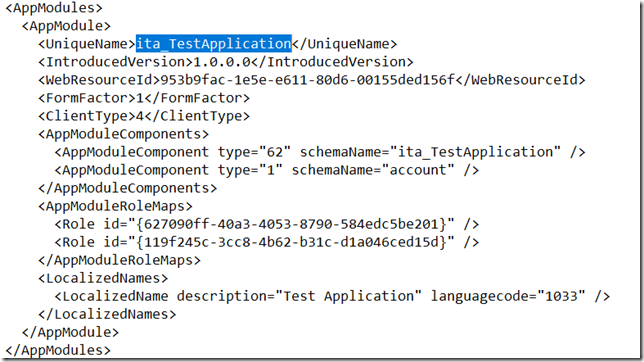The height and width of the screenshot is (362, 644).
Task: Click the closing </AppModuleComponents> tag
Action: (127, 188)
